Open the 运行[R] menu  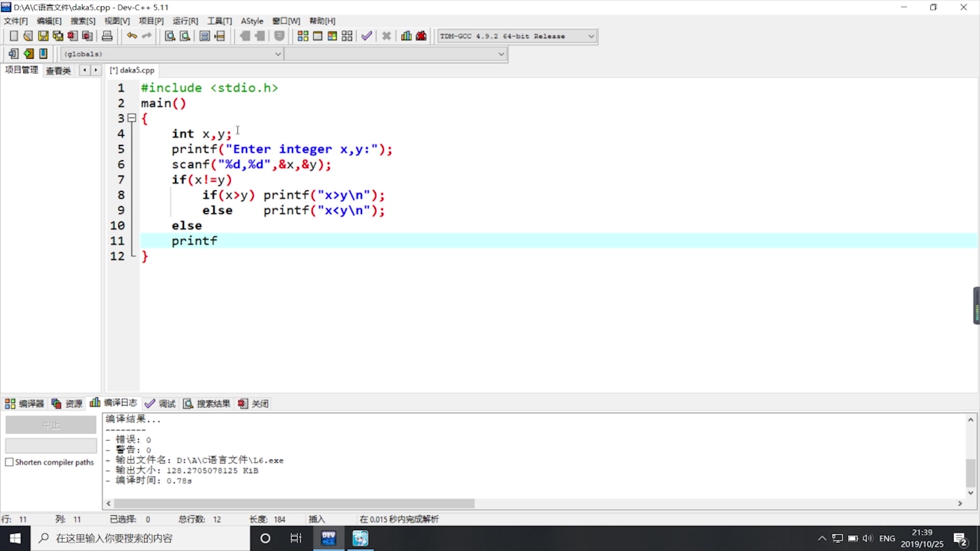185,21
